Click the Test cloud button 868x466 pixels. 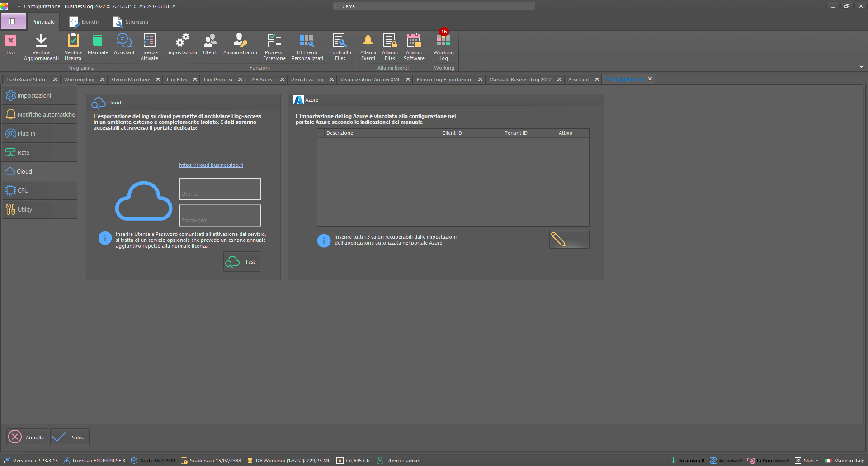click(242, 262)
